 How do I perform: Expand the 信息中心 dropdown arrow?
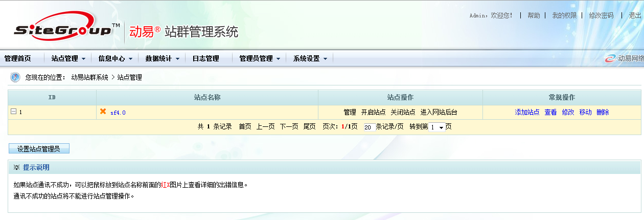130,59
